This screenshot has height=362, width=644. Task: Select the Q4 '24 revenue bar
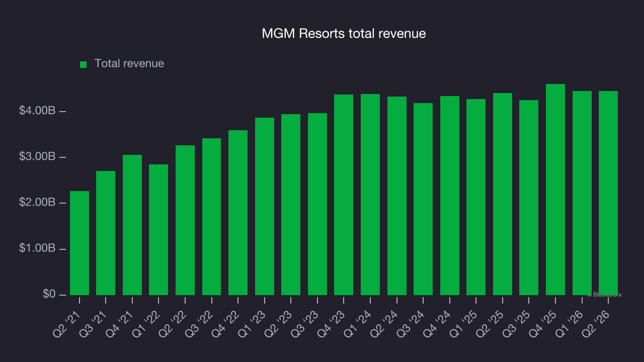pos(450,196)
